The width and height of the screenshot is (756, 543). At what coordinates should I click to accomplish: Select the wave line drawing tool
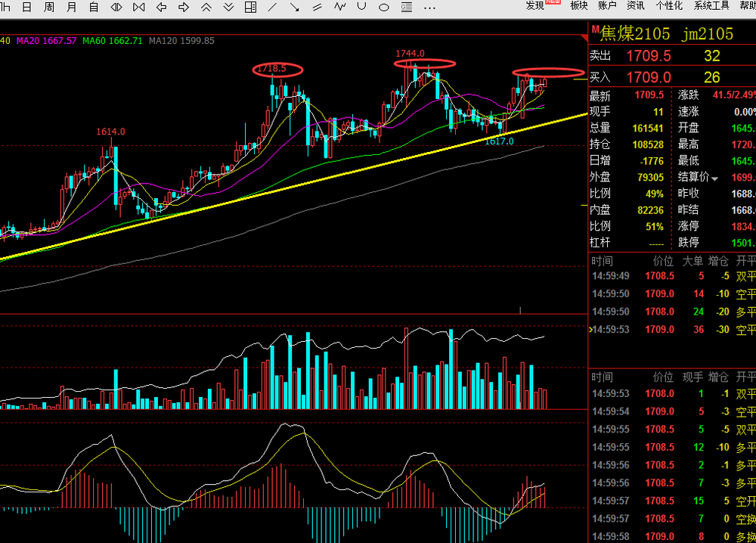(340, 7)
